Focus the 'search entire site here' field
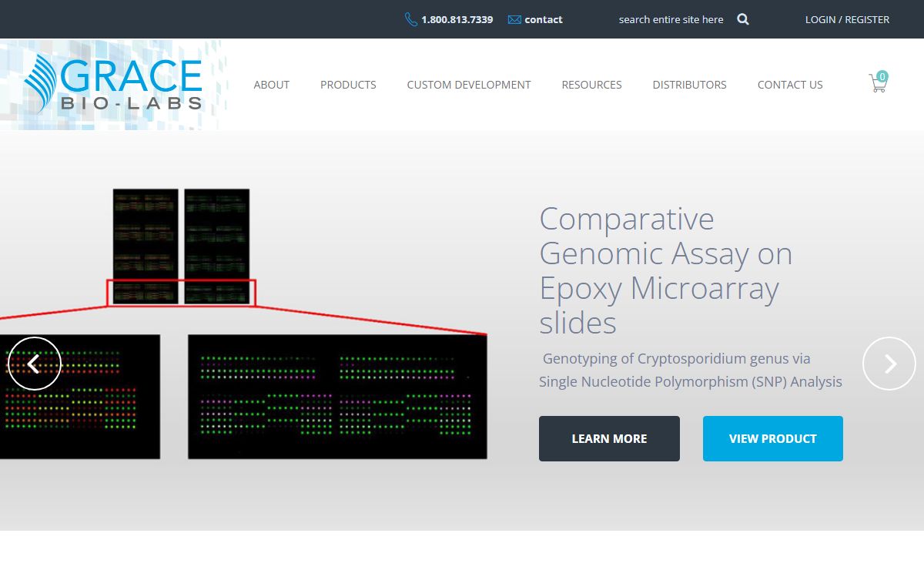Screen dimensions: 924x570 point(671,19)
